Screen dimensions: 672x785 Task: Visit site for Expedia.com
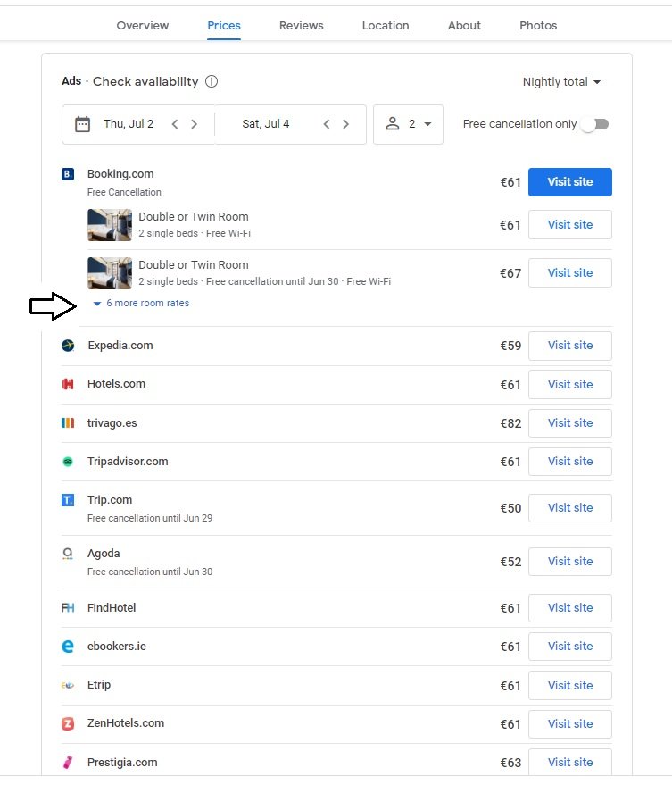[570, 346]
